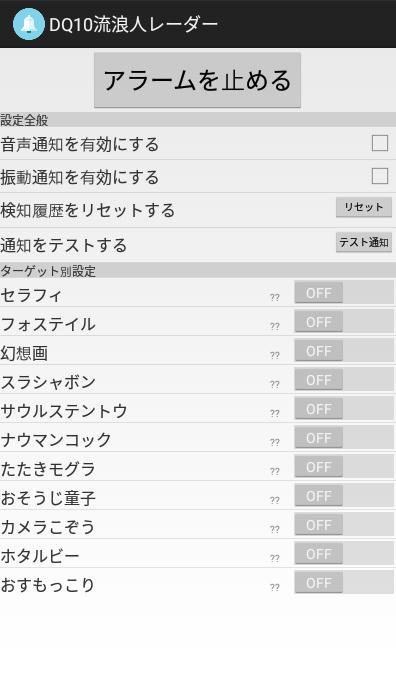The width and height of the screenshot is (396, 674).
Task: Turn on the たたきモグラ toggle
Action: (x=344, y=467)
